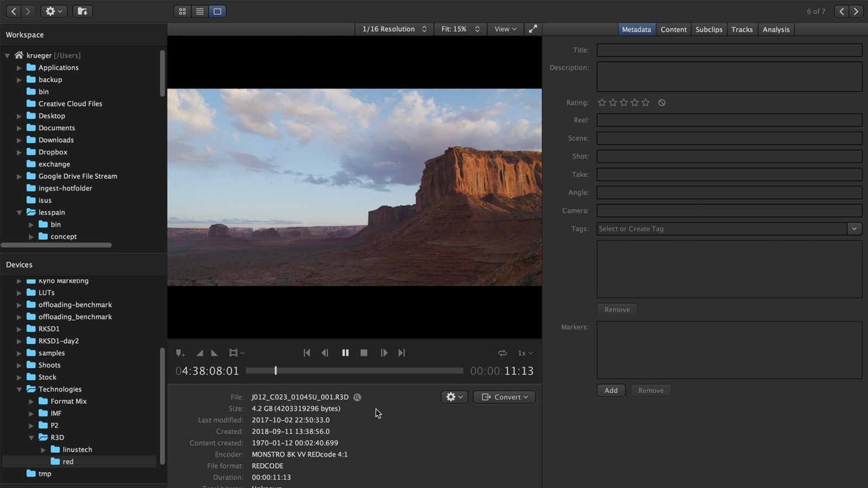The height and width of the screenshot is (488, 868).
Task: Switch to grid thumbnail view
Action: click(182, 11)
